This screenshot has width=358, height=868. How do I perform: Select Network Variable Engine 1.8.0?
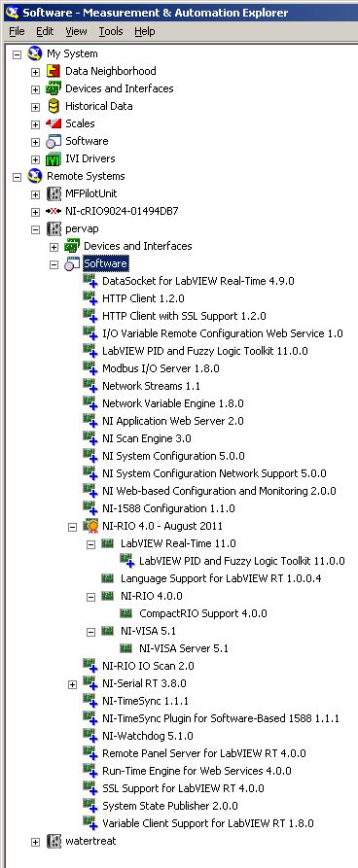click(x=173, y=403)
